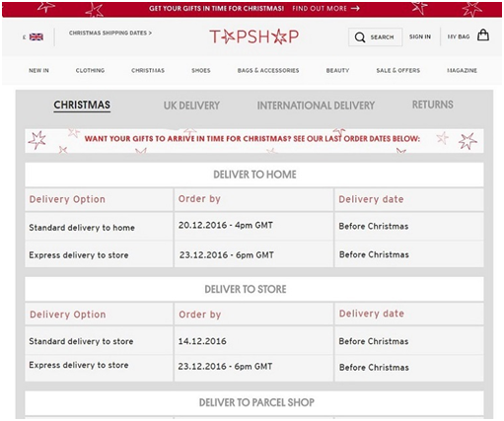Image resolution: width=504 pixels, height=421 pixels.
Task: Click Sign In link
Action: tap(420, 36)
